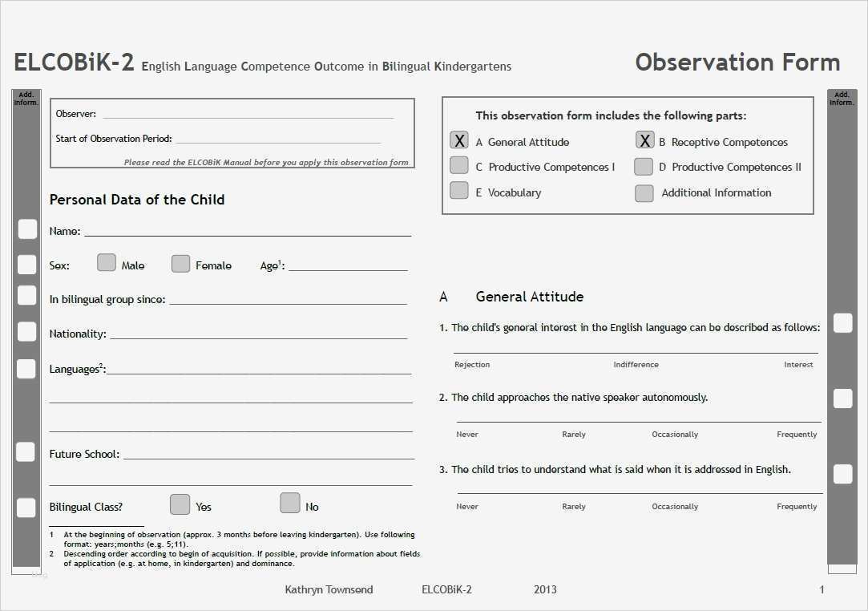Check the Additional Information parts checkbox
Image resolution: width=868 pixels, height=611 pixels.
coord(644,192)
